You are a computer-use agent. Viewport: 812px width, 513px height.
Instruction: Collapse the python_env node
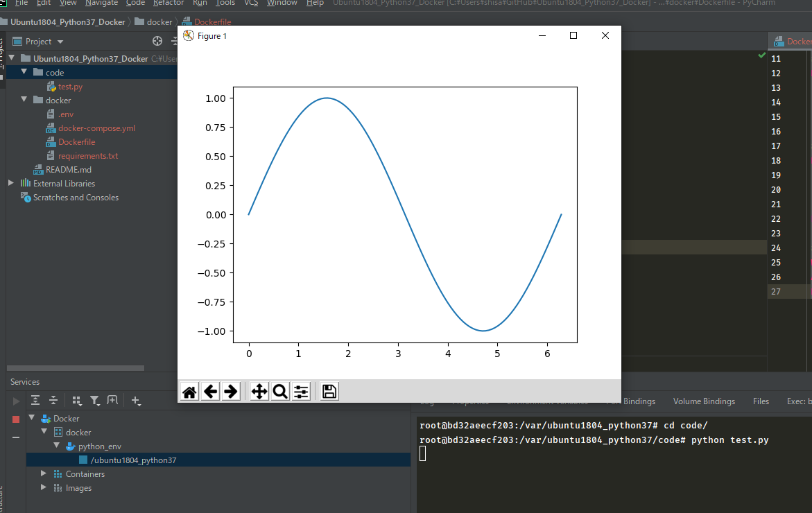(56, 446)
